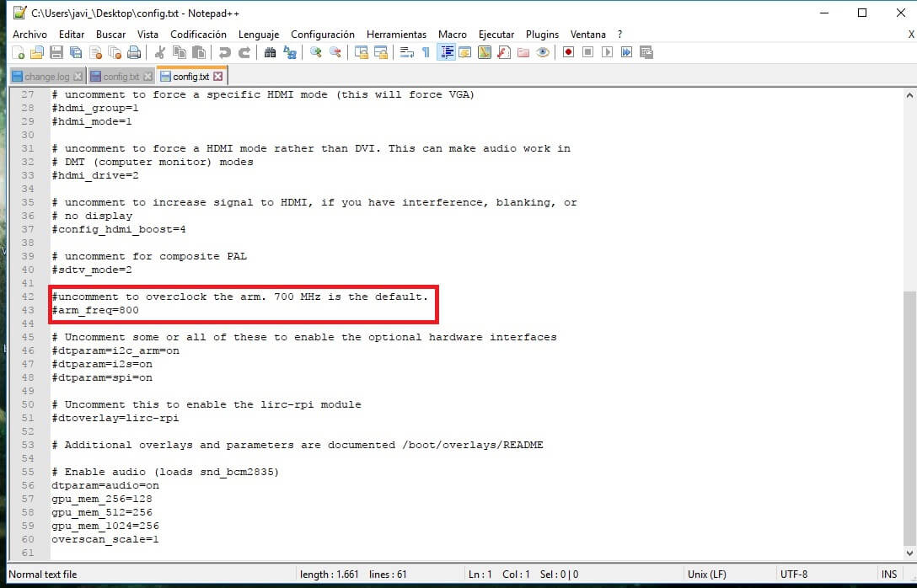Click the Print icon in toolbar
This screenshot has width=917, height=588.
(134, 52)
